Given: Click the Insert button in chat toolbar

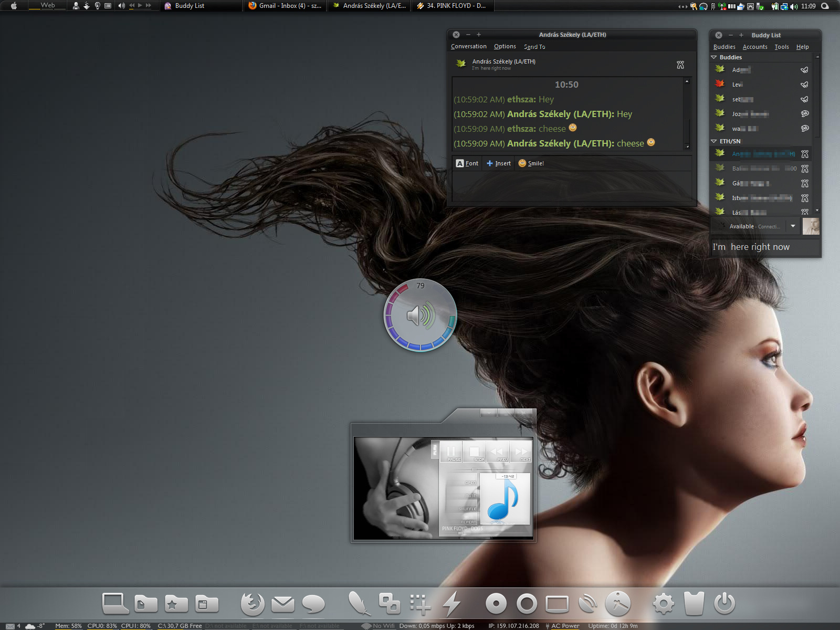Looking at the screenshot, I should tap(499, 163).
